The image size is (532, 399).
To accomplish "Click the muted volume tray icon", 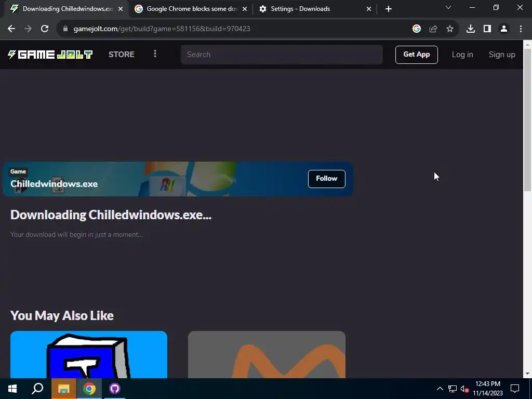I will click(x=464, y=389).
